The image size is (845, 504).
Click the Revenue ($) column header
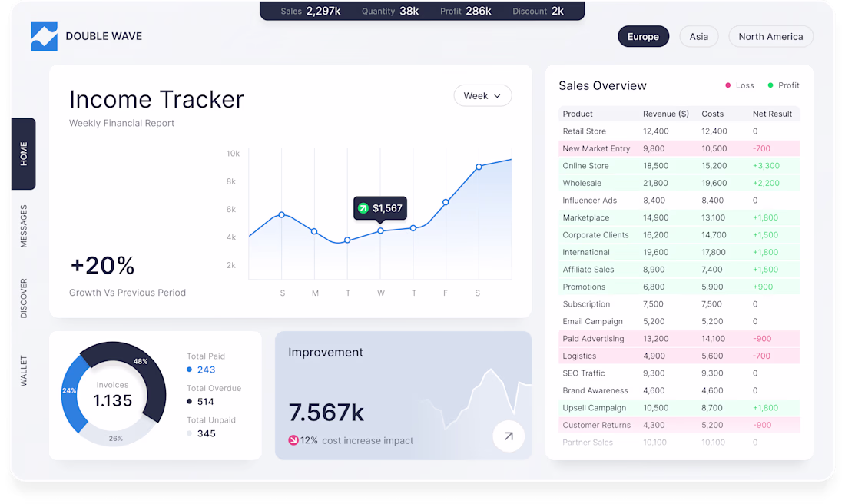666,114
